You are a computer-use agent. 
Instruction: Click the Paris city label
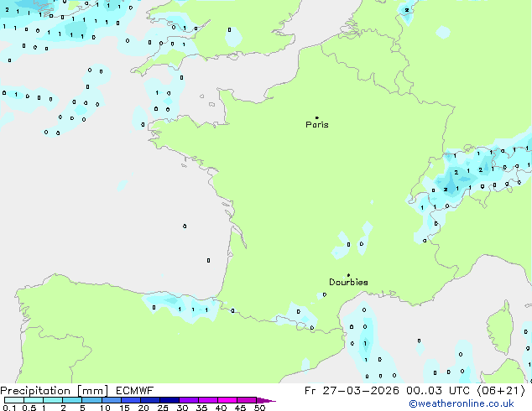317,124
